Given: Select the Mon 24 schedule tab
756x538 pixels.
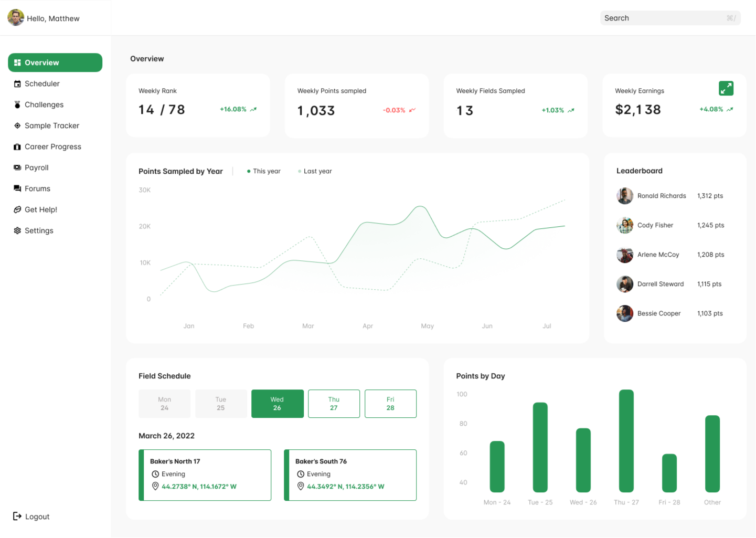Looking at the screenshot, I should point(164,404).
